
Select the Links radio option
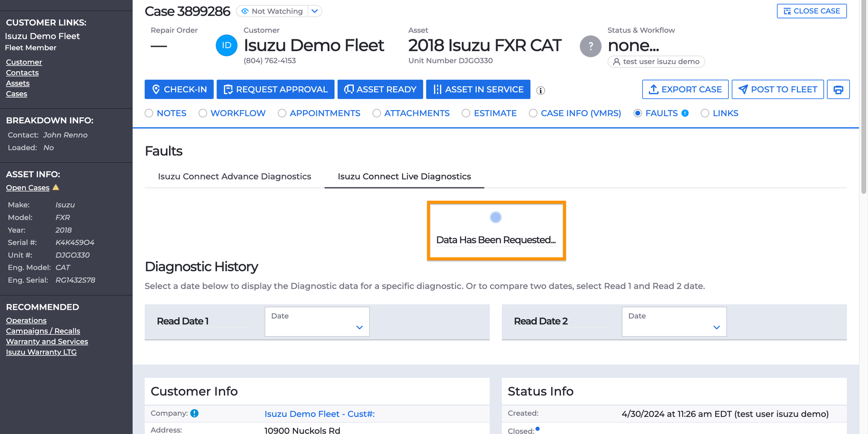tap(705, 113)
